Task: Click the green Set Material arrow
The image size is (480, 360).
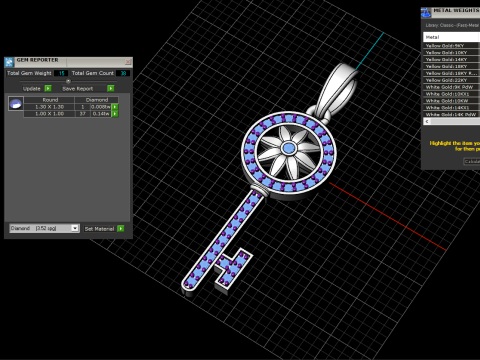Action: (x=121, y=228)
